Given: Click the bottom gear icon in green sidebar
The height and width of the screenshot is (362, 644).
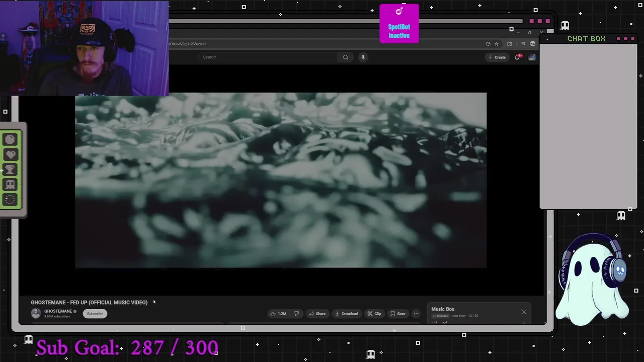Looking at the screenshot, I should pyautogui.click(x=10, y=200).
